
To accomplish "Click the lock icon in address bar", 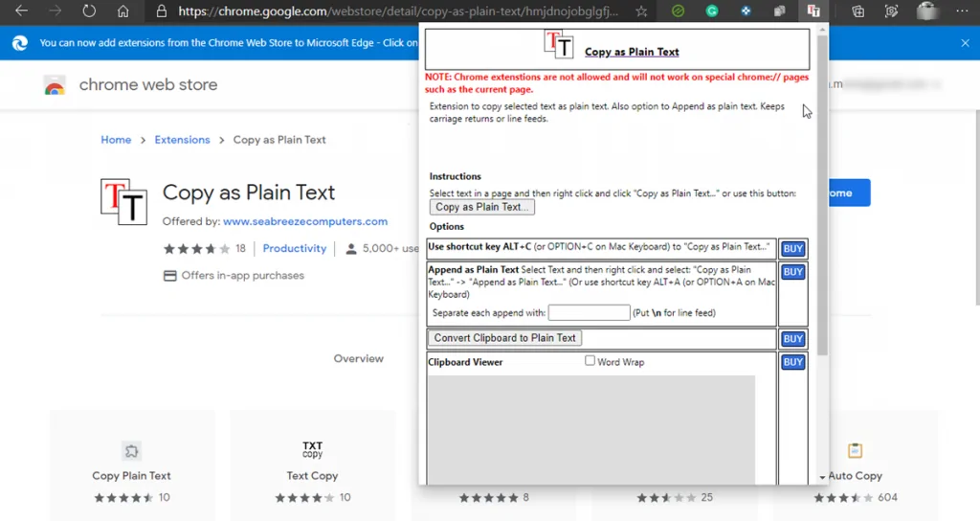I will 161,11.
